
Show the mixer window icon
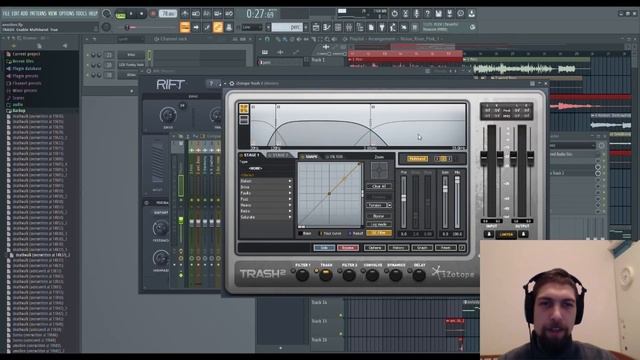click(349, 27)
